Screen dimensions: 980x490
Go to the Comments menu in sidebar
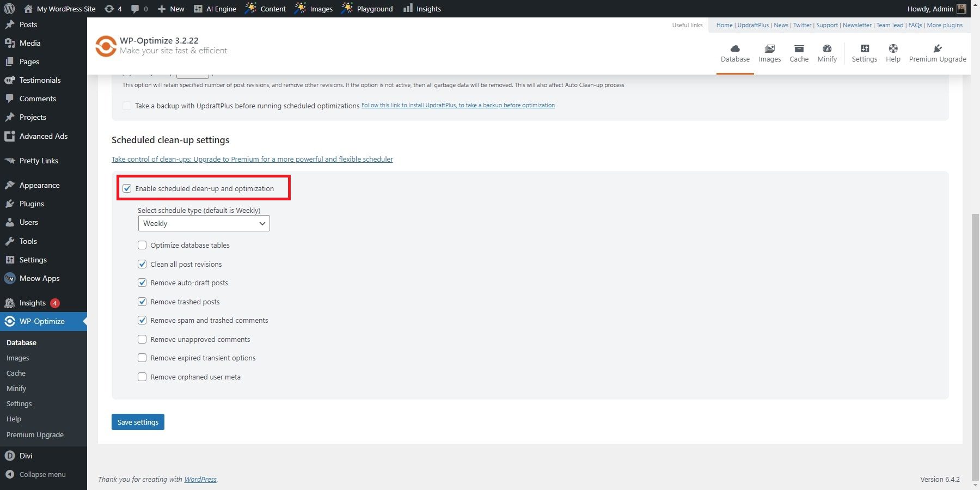38,99
